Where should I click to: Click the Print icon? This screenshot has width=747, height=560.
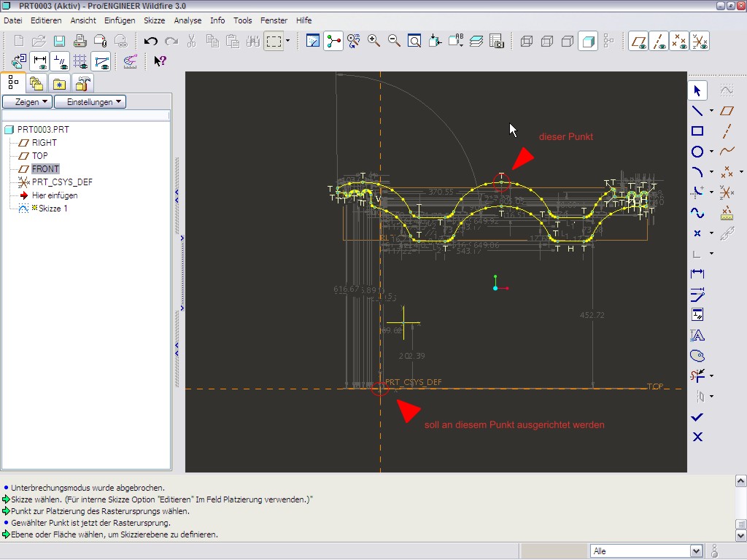click(80, 41)
